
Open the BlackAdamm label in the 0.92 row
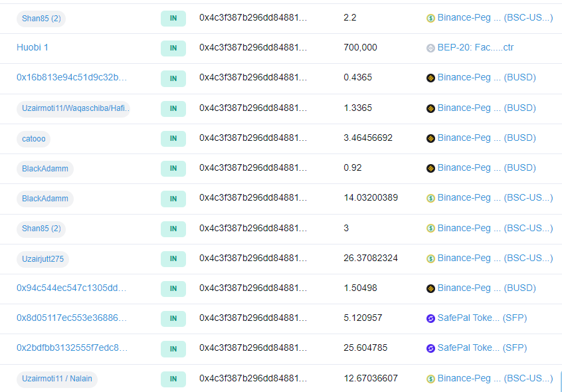[x=45, y=168]
